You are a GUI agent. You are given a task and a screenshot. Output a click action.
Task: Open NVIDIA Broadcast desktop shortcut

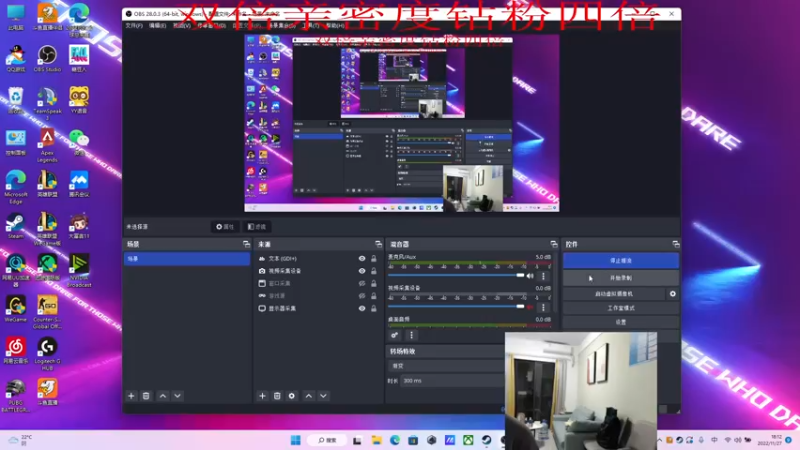[79, 270]
